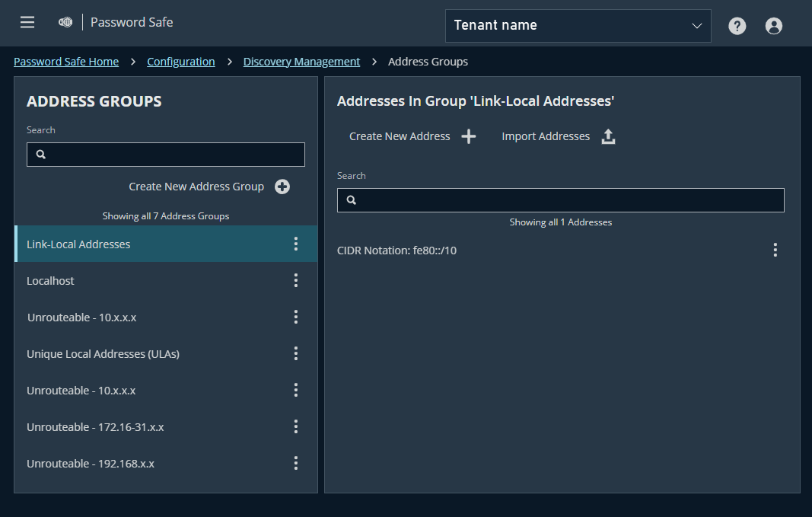Screen dimensions: 812x517
Task: Open the ellipsis menu on CIDR fe80::/10 entry
Action: (x=775, y=250)
